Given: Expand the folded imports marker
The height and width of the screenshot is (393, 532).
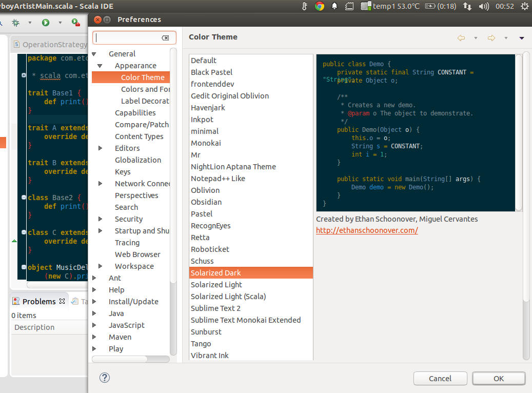Looking at the screenshot, I should click(x=24, y=75).
